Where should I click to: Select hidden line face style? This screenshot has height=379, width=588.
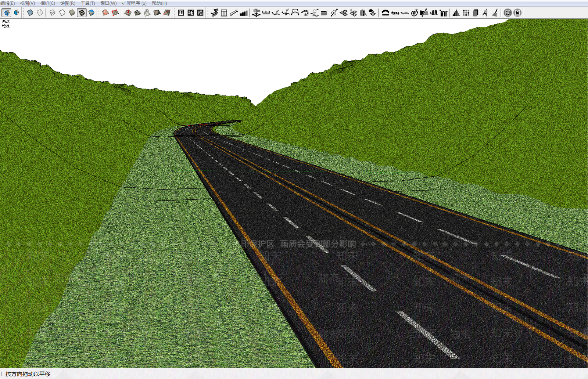pyautogui.click(x=62, y=13)
